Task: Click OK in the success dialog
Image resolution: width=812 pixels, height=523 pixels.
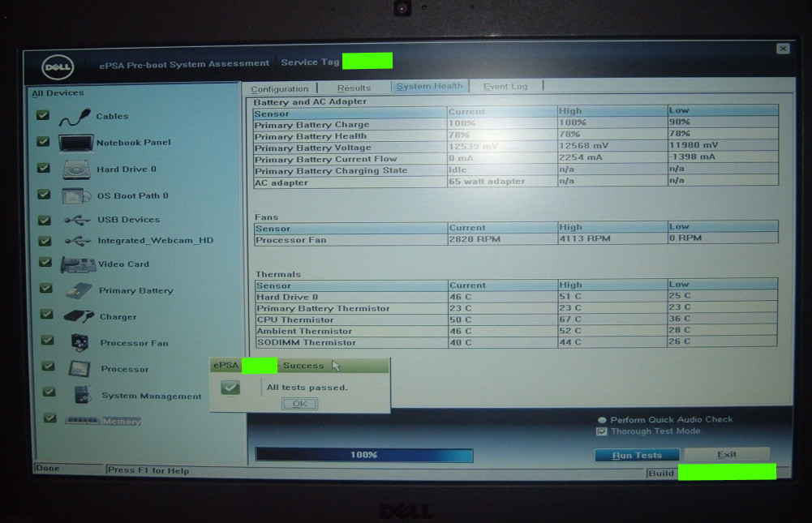Action: 300,403
